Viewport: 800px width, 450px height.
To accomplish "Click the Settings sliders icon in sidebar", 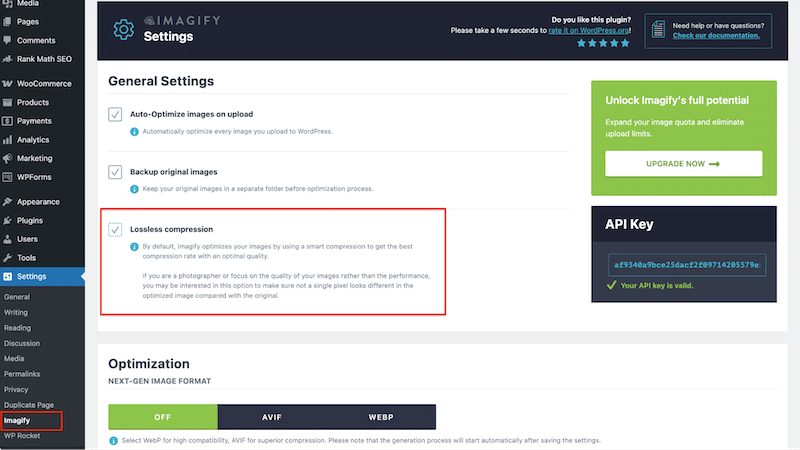I will point(7,277).
